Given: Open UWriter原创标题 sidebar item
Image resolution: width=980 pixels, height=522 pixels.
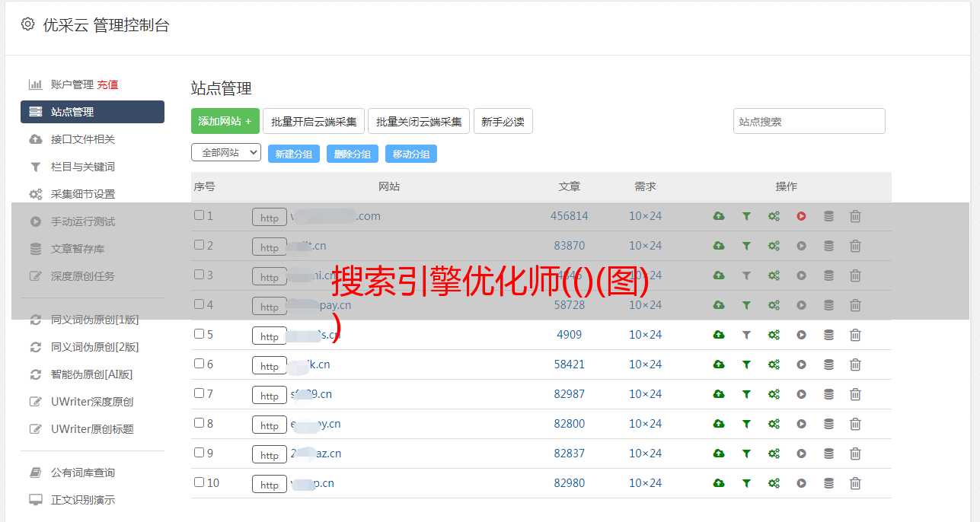Looking at the screenshot, I should point(92,429).
